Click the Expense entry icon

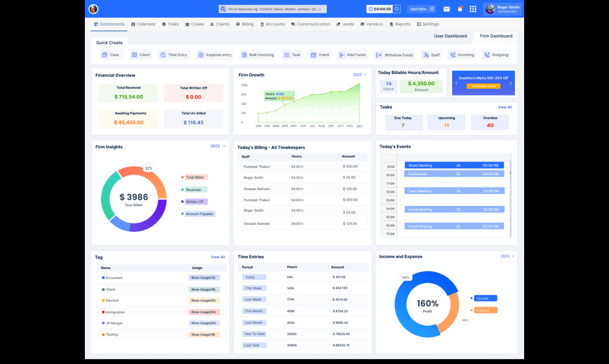201,55
